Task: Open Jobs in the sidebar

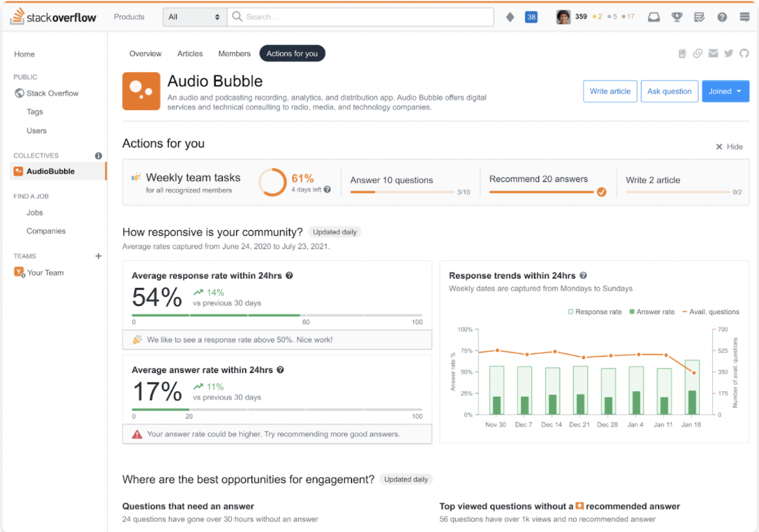Action: pos(35,213)
